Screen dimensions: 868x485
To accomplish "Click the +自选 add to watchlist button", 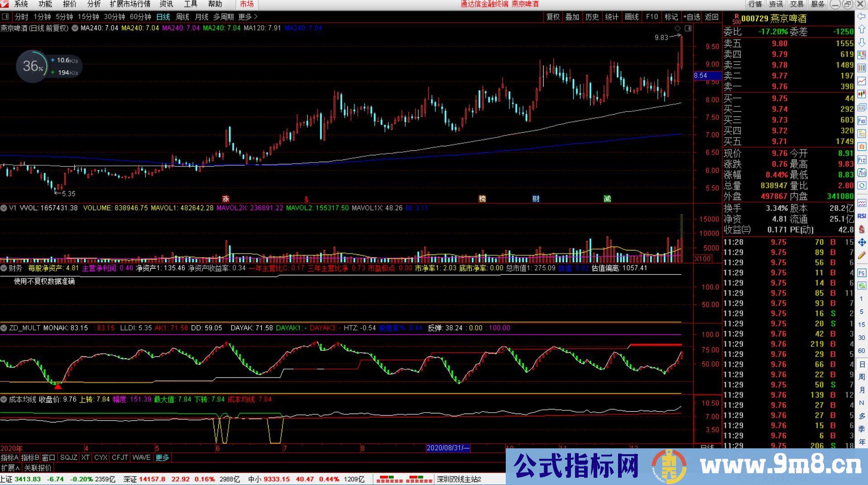I will pos(691,17).
